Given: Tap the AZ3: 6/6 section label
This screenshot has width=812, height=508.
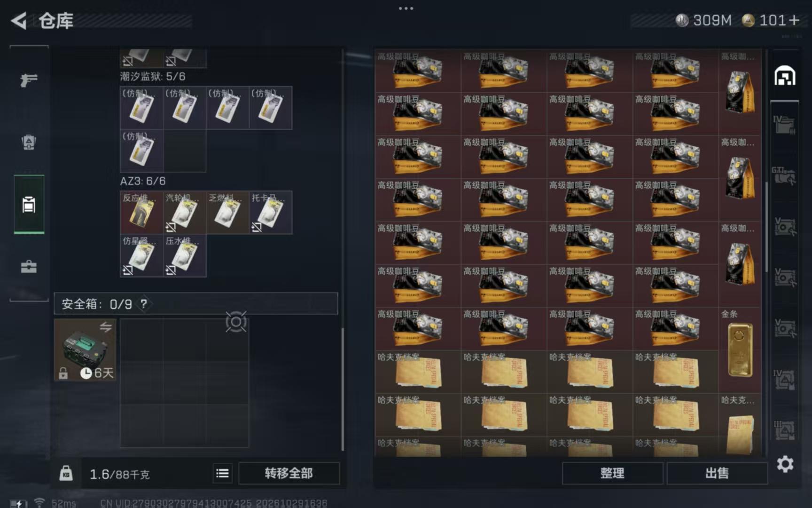Looking at the screenshot, I should point(143,181).
